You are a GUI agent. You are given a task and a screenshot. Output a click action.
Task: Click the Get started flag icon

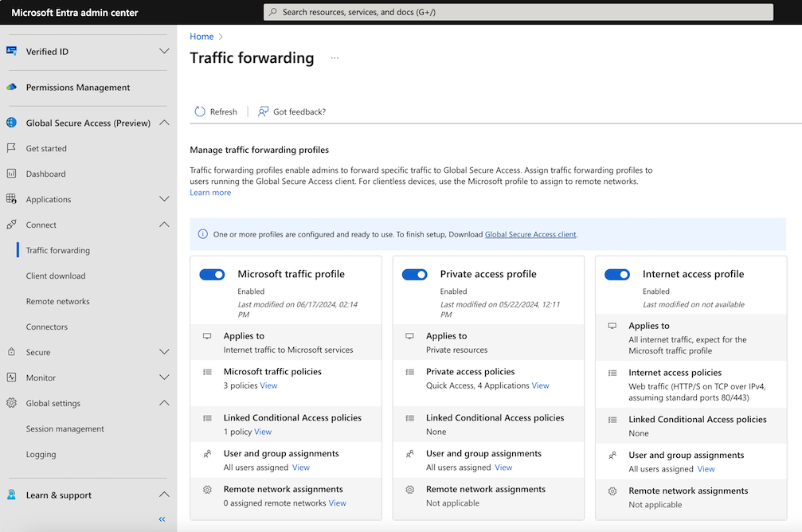pos(11,148)
